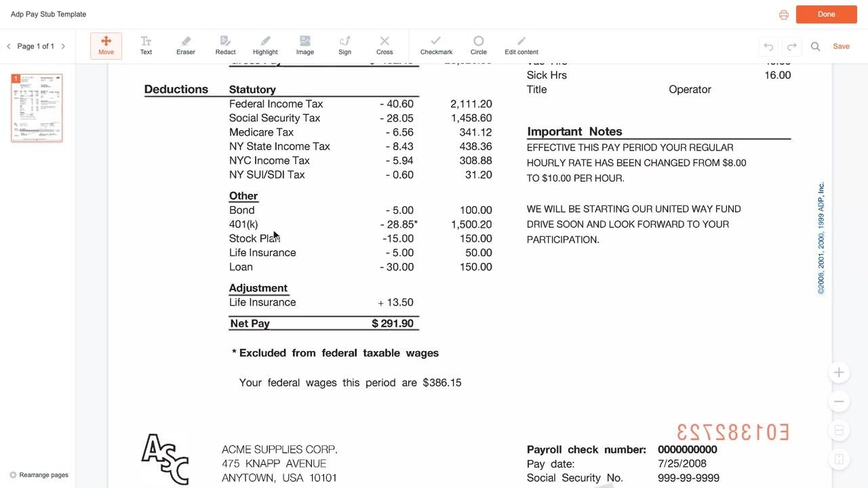The height and width of the screenshot is (488, 868).
Task: Click the federal wages amount $386.15
Action: coord(442,383)
